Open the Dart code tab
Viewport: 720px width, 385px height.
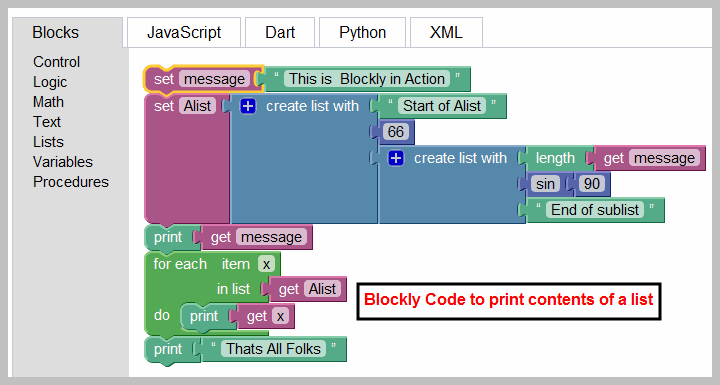[x=280, y=33]
